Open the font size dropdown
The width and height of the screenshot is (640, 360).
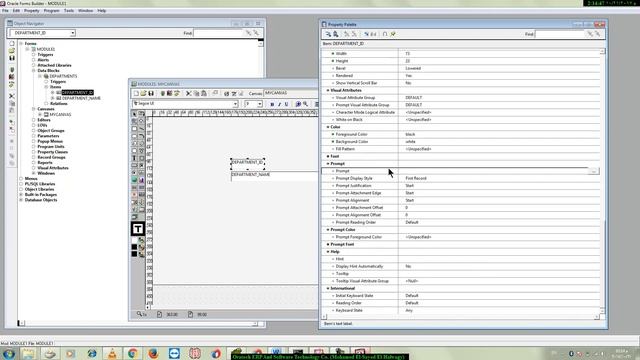260,104
